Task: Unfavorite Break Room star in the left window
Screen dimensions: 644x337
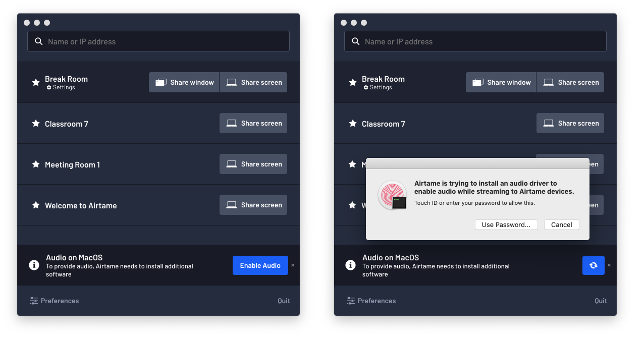Action: pyautogui.click(x=36, y=82)
